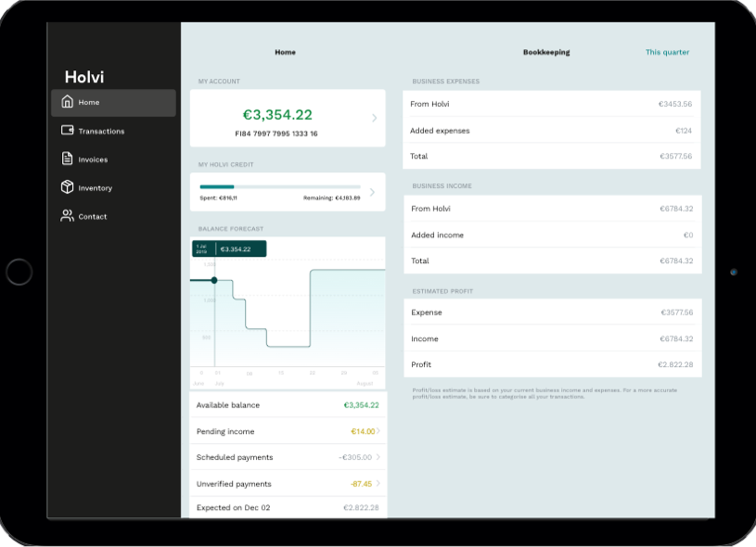Click the €2.822.28 profit amount
The height and width of the screenshot is (547, 756).
(675, 364)
